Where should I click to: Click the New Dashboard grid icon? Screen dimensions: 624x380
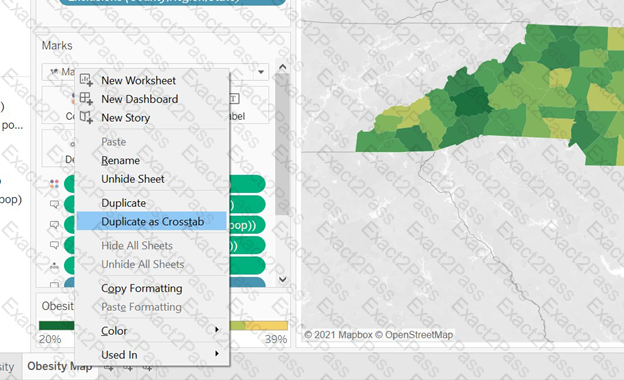[x=86, y=98]
